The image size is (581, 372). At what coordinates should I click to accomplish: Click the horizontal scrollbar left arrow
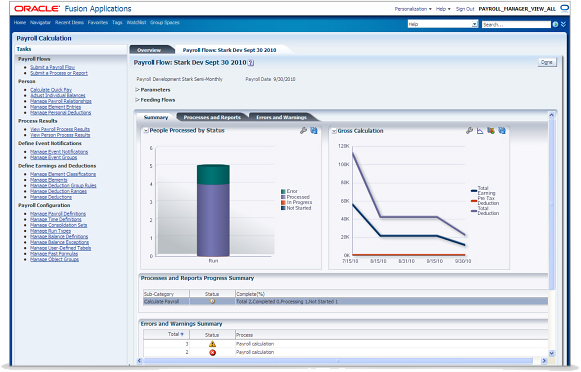(139, 361)
